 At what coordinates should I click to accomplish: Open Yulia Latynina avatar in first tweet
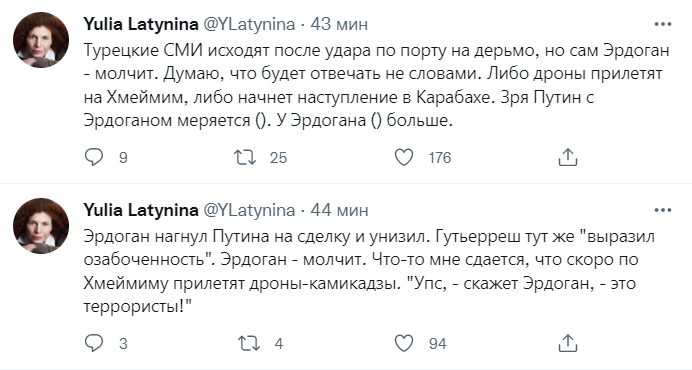pos(41,40)
